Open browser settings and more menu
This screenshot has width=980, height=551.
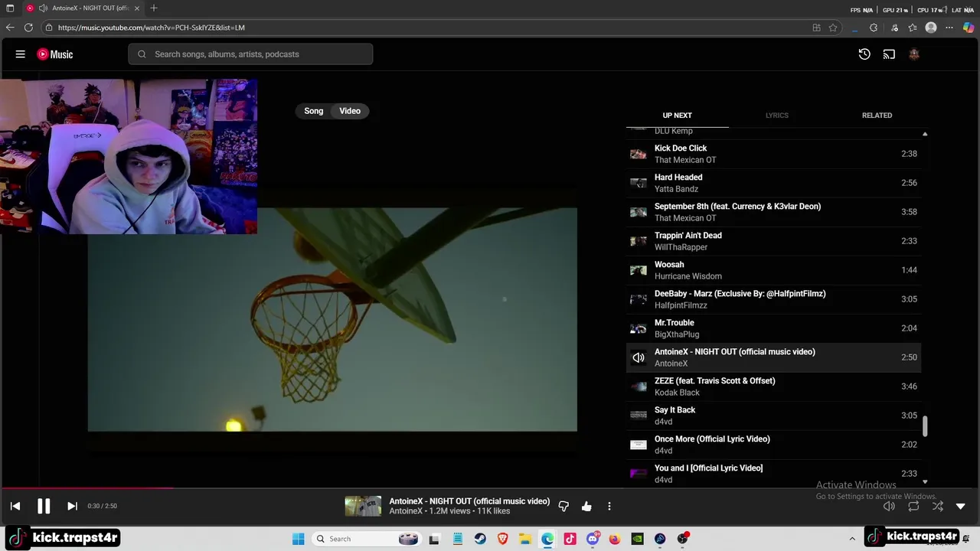point(949,28)
